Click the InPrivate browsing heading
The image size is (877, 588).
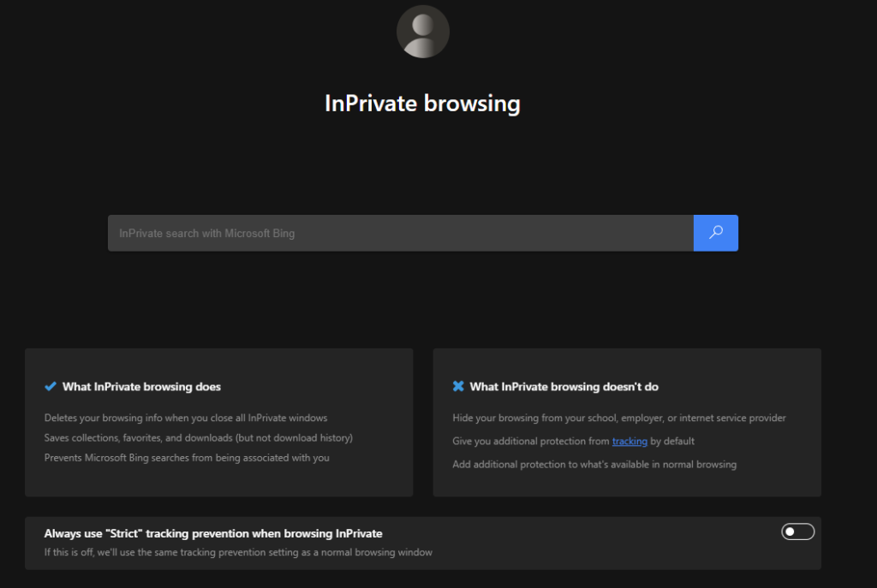422,104
